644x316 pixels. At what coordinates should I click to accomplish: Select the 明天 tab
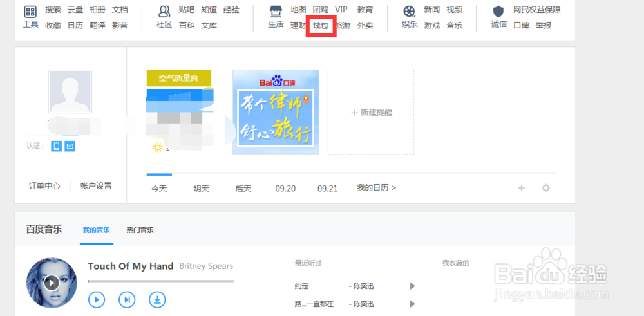click(x=201, y=189)
